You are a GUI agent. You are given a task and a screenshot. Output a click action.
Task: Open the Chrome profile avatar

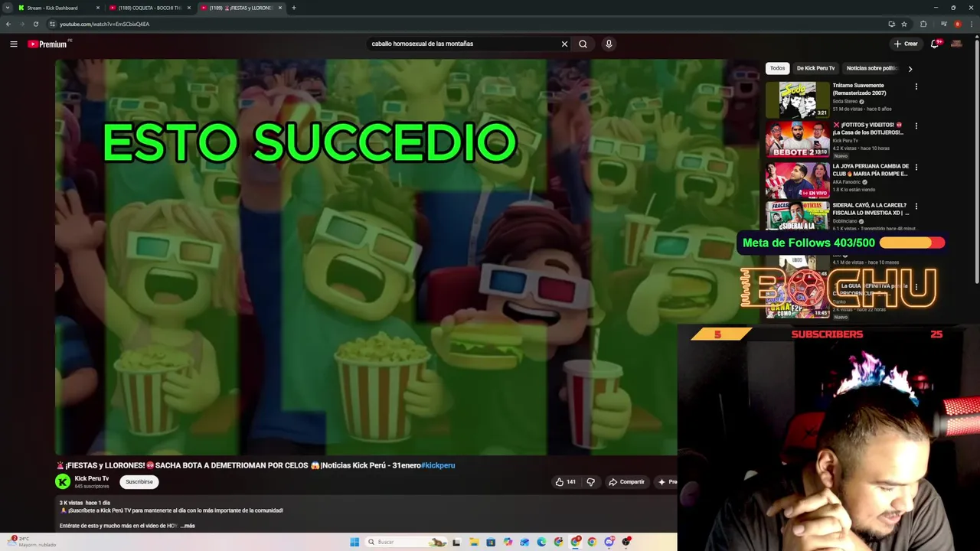[x=958, y=24]
